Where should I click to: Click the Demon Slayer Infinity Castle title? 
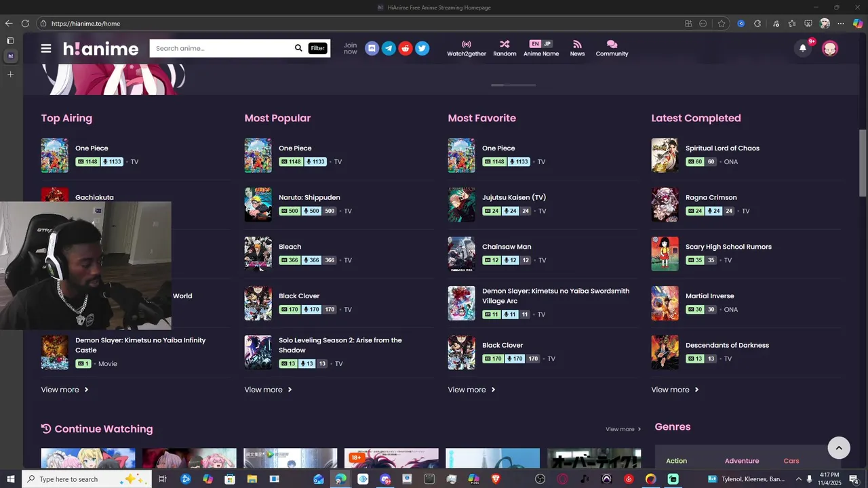140,345
